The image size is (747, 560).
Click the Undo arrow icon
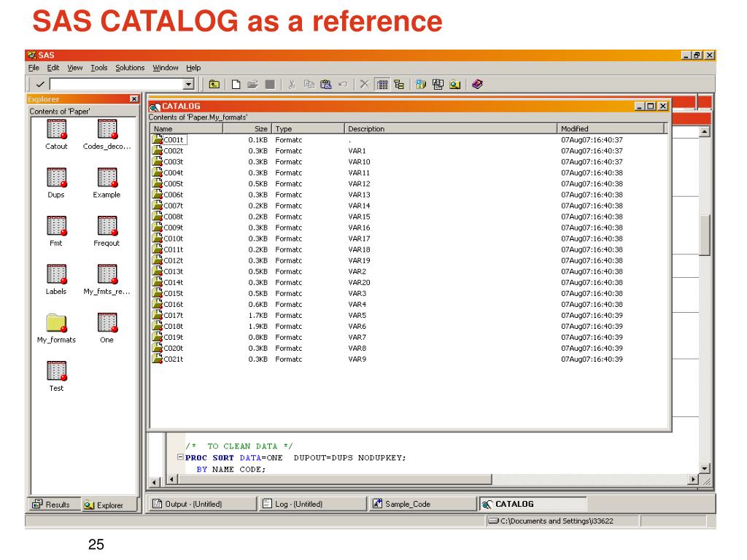point(343,85)
